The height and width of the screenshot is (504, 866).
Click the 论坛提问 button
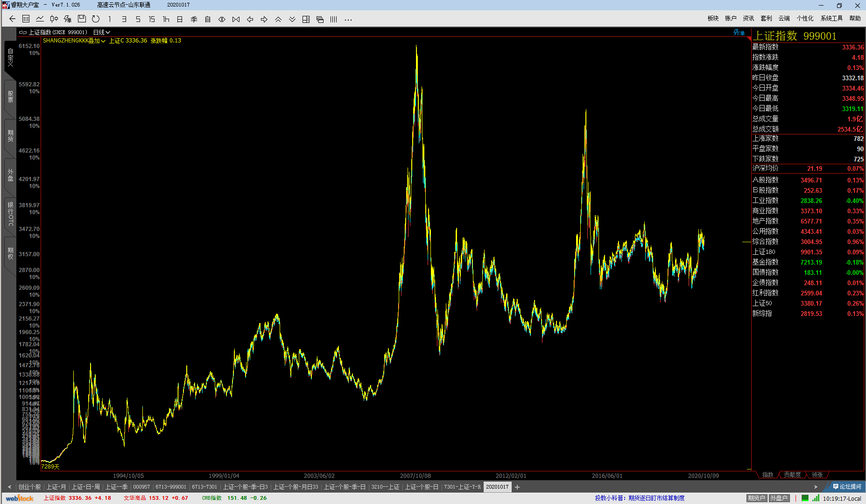pyautogui.click(x=847, y=487)
